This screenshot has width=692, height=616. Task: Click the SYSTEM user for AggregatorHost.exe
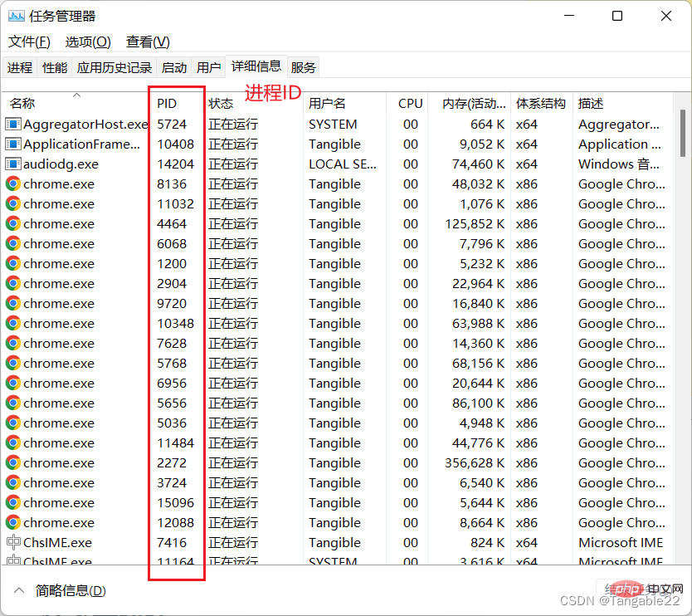pyautogui.click(x=333, y=124)
